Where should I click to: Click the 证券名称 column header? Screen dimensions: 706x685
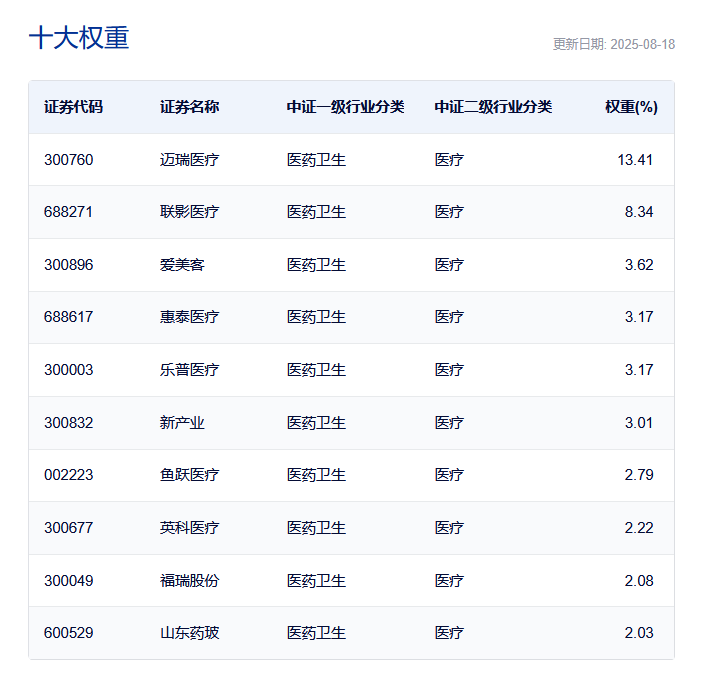point(189,107)
